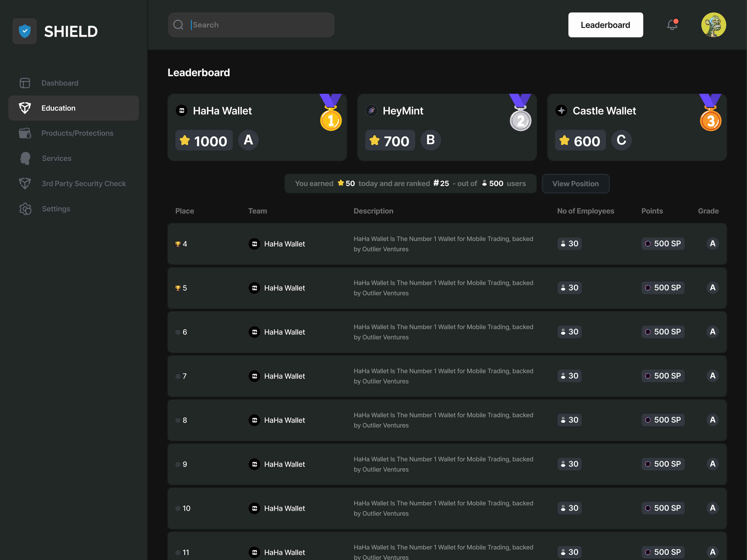The image size is (747, 560).
Task: Click the Products/Protections wallet icon
Action: [x=25, y=133]
